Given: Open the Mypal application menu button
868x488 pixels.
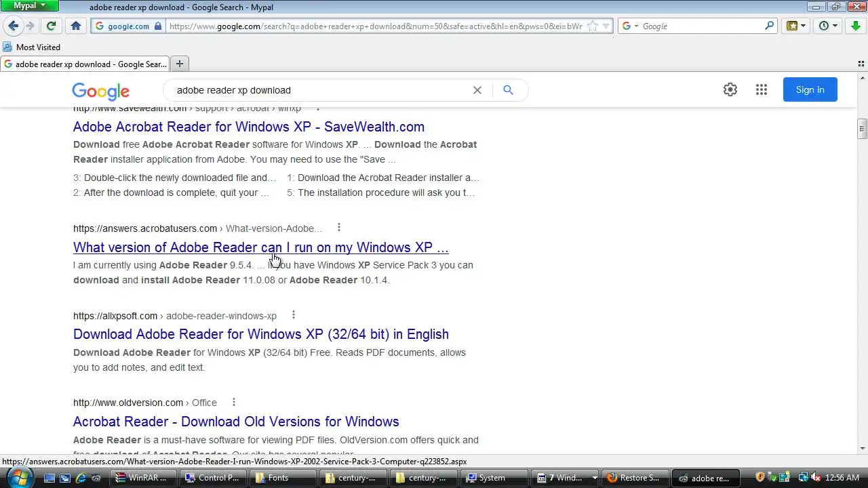Looking at the screenshot, I should pos(29,6).
